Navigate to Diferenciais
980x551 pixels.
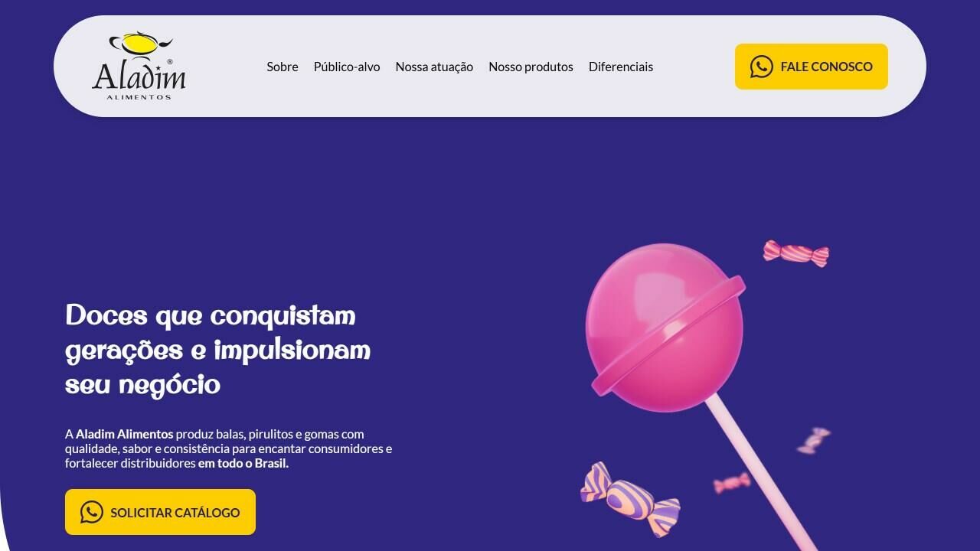pos(621,67)
